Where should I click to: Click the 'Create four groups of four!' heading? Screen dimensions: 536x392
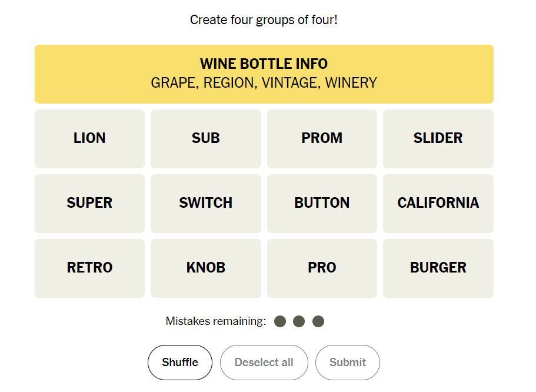pyautogui.click(x=264, y=20)
